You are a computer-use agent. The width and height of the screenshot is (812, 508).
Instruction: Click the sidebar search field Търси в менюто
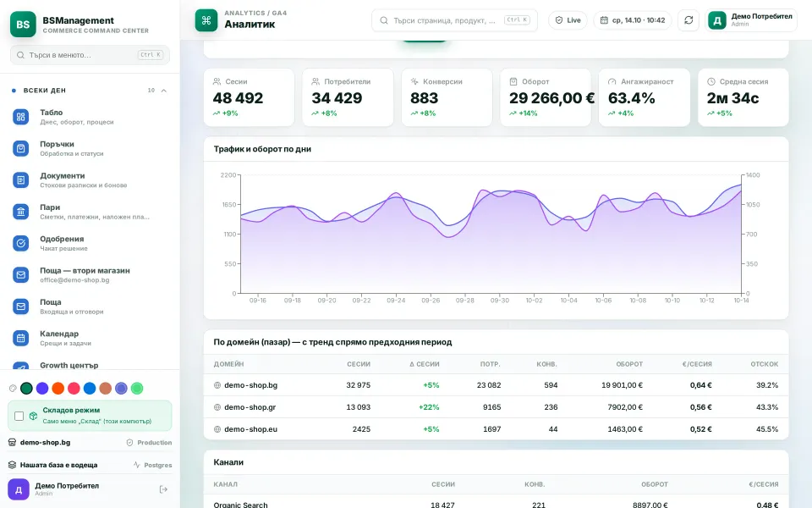(x=91, y=55)
